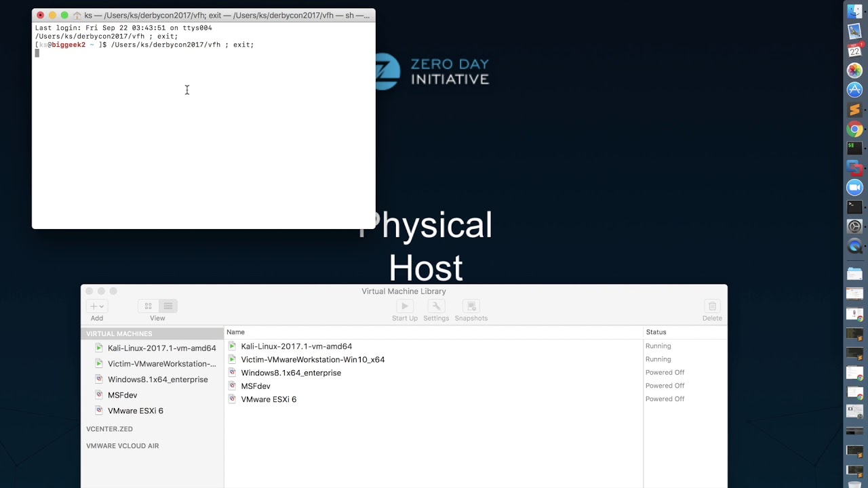Expand the Add button dropdown arrow
This screenshot has height=488, width=868.
(102, 306)
